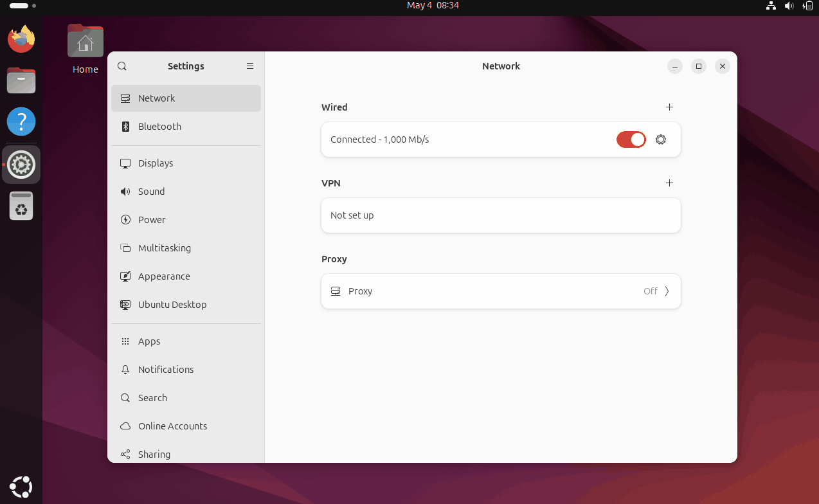Expand the Proxy settings row
This screenshot has height=504, width=819.
tap(501, 291)
